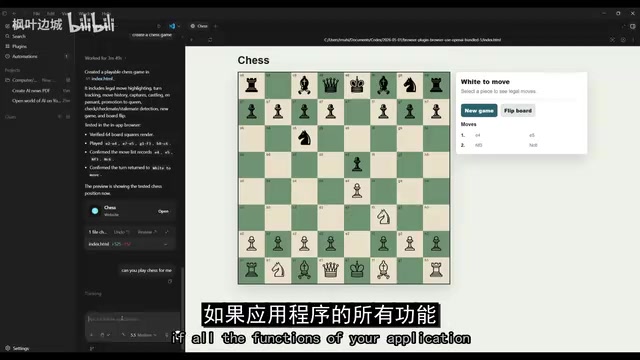
Task: Select the white king on e1
Action: click(357, 270)
